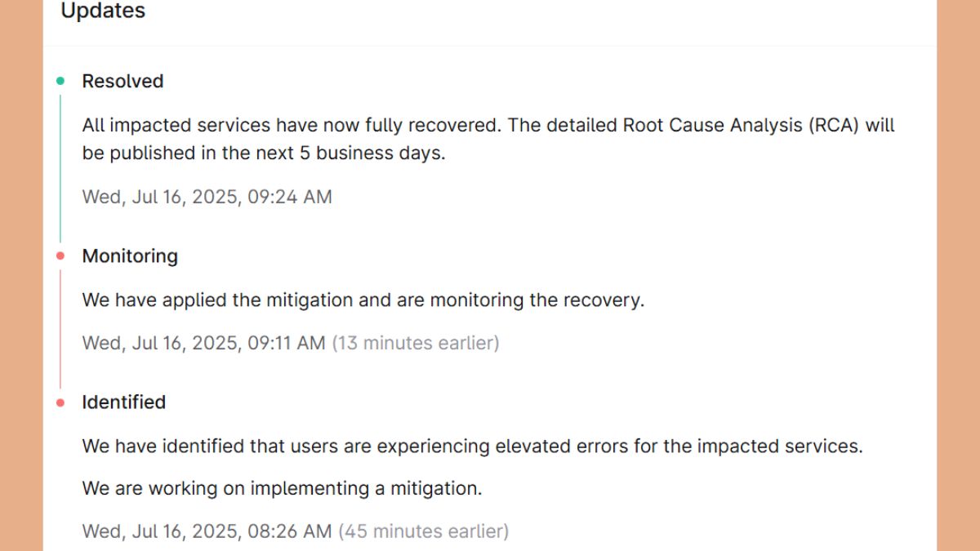
Task: Click the '45 minutes earlier' note
Action: point(423,531)
